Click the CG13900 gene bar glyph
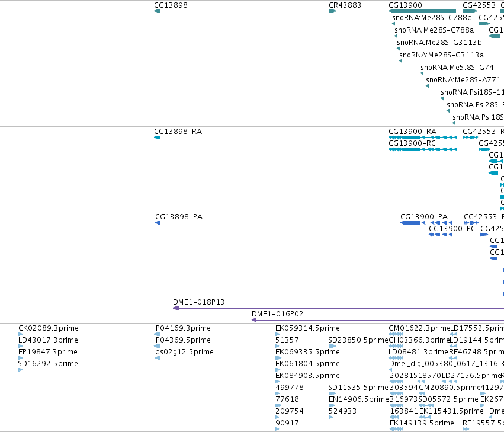This screenshot has width=504, height=432. [422, 11]
